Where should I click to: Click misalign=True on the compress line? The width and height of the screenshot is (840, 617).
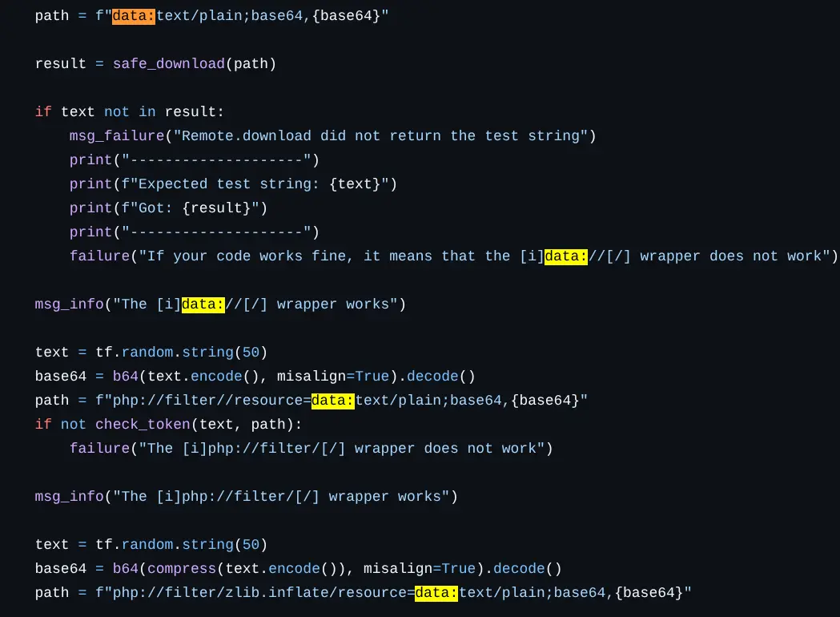[419, 568]
